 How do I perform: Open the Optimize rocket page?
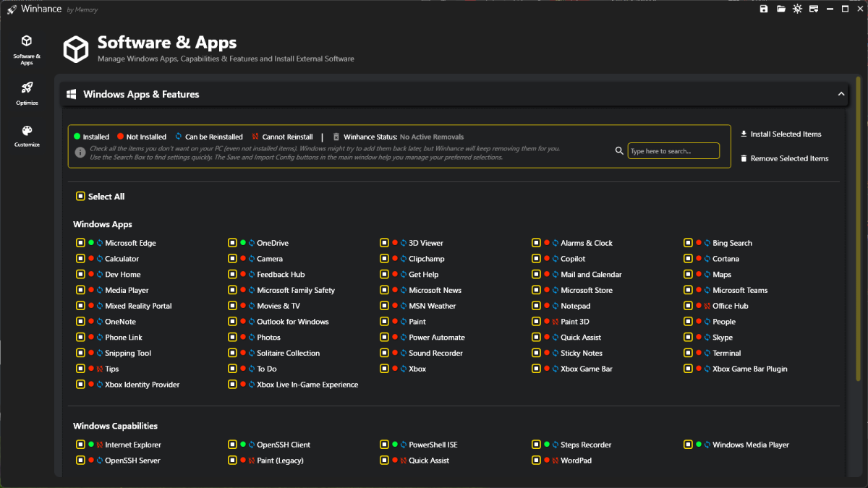point(27,92)
